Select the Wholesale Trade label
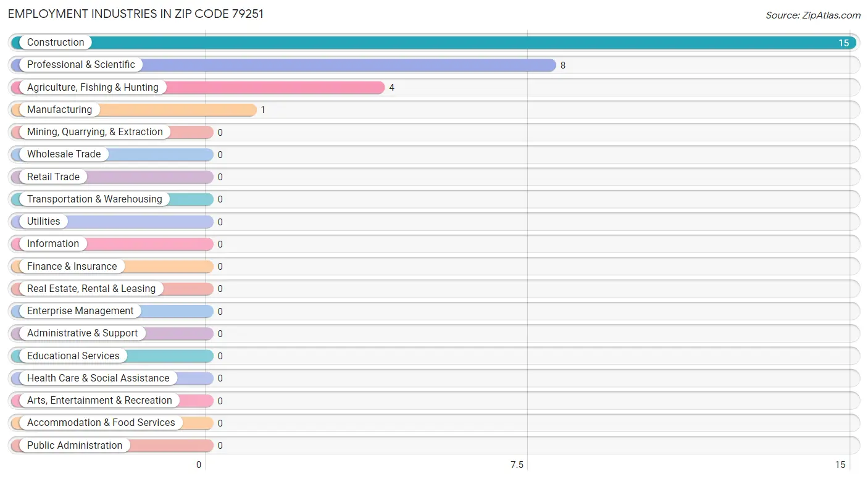Screen dimensions: 868x479 coord(64,154)
